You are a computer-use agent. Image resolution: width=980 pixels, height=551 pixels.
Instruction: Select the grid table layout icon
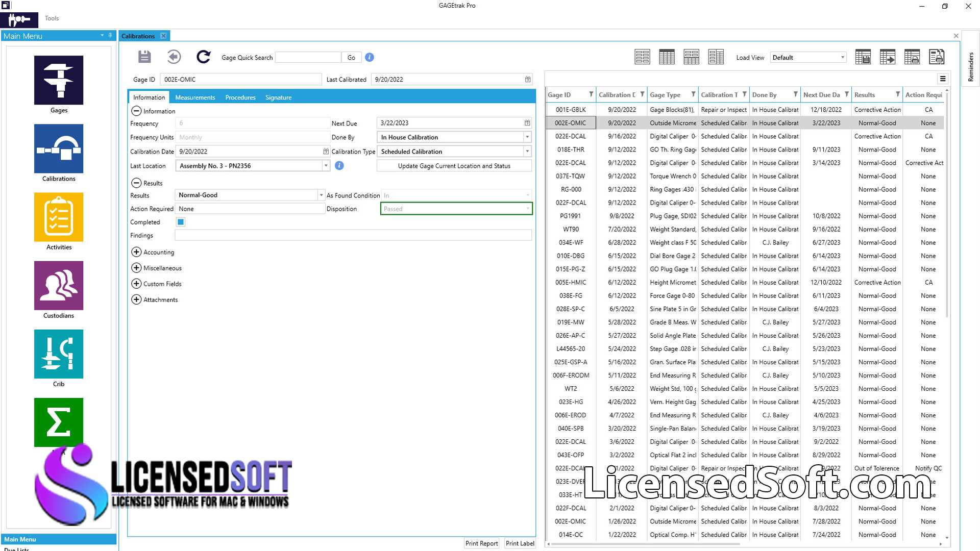click(667, 57)
